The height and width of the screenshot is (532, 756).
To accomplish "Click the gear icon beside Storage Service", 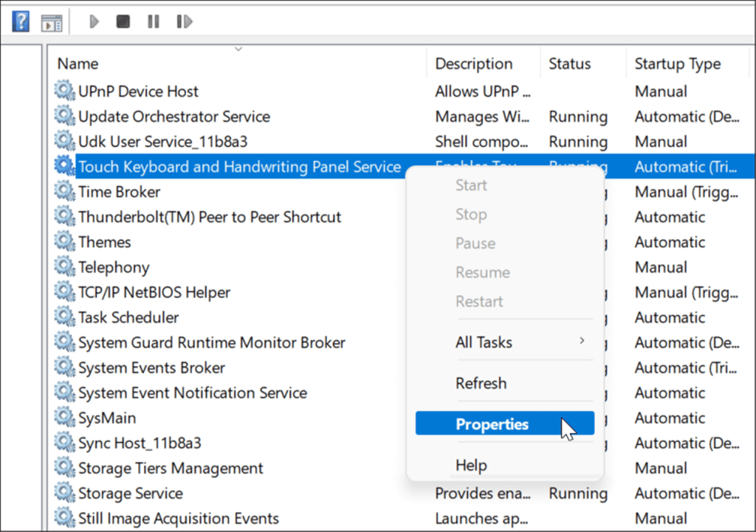I will (65, 492).
